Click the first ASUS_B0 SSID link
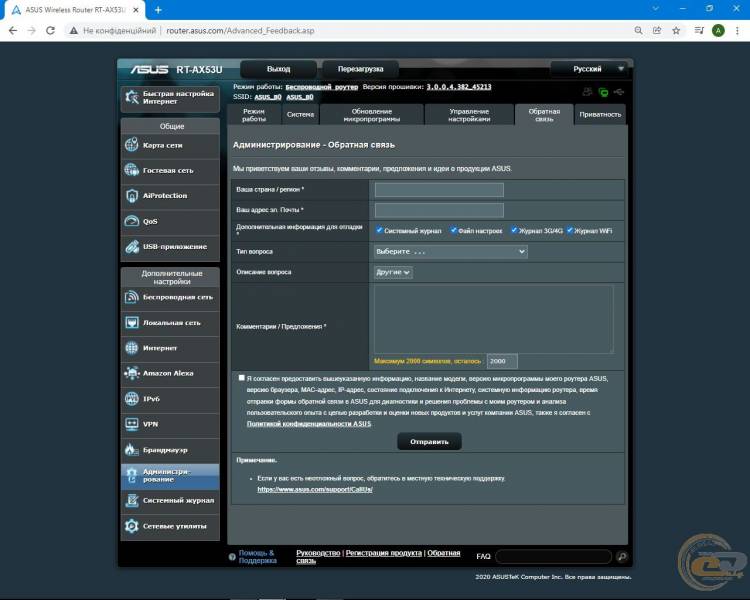The image size is (750, 600). click(x=268, y=97)
